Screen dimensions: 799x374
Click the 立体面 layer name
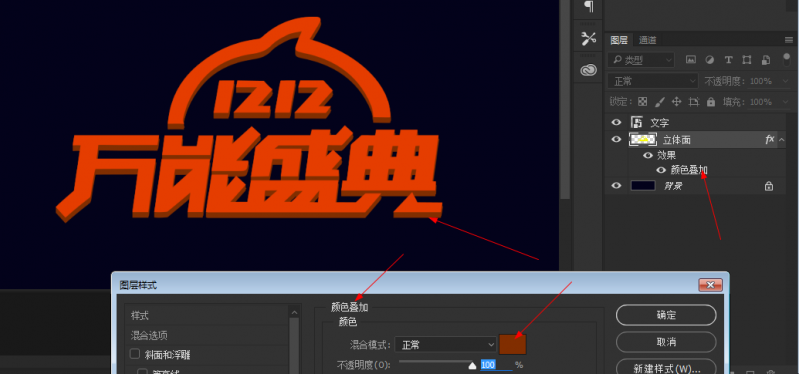[x=677, y=139]
